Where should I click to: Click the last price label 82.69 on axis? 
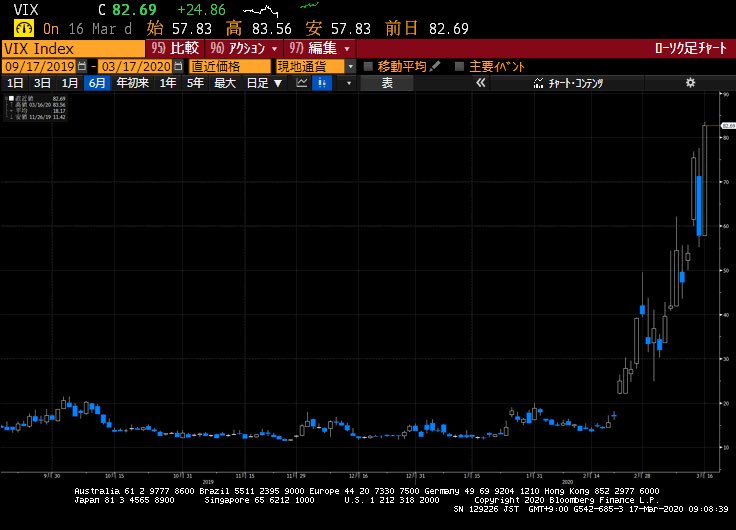728,126
